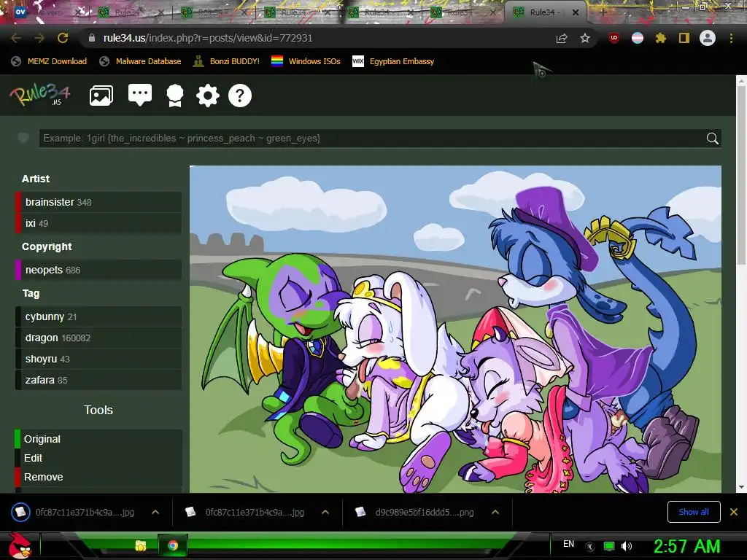This screenshot has width=747, height=560.
Task: Click the 2:57 AM taskbar clock
Action: tap(686, 546)
